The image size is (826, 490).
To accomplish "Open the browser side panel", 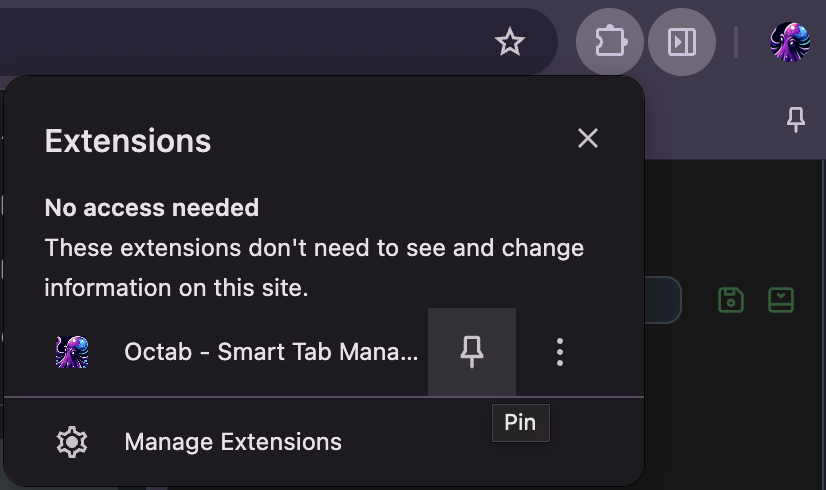I will (x=682, y=42).
